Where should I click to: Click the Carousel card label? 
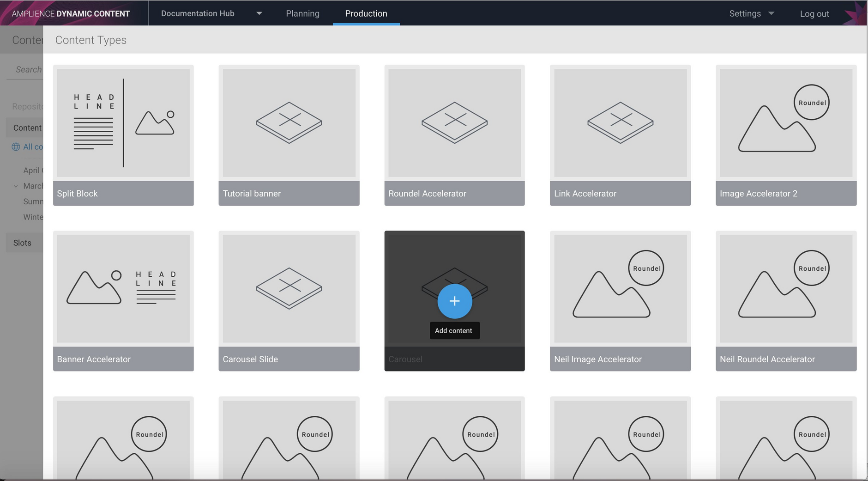coord(405,359)
